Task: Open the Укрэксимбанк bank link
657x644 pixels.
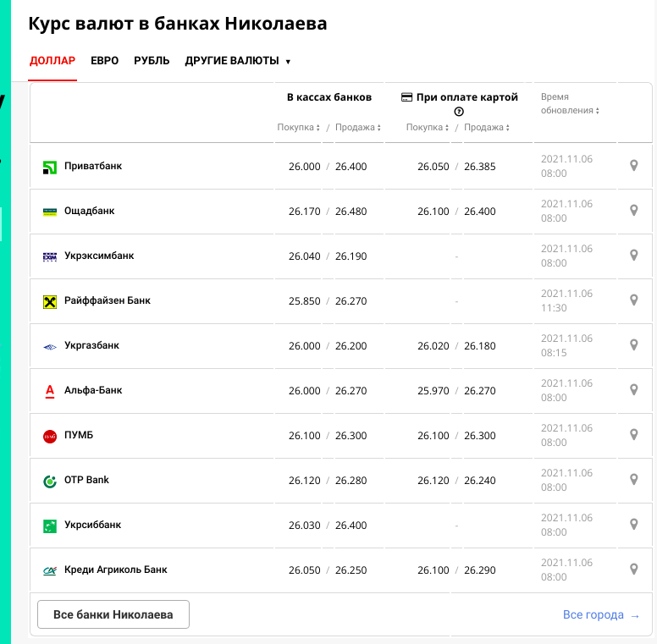Action: point(99,256)
